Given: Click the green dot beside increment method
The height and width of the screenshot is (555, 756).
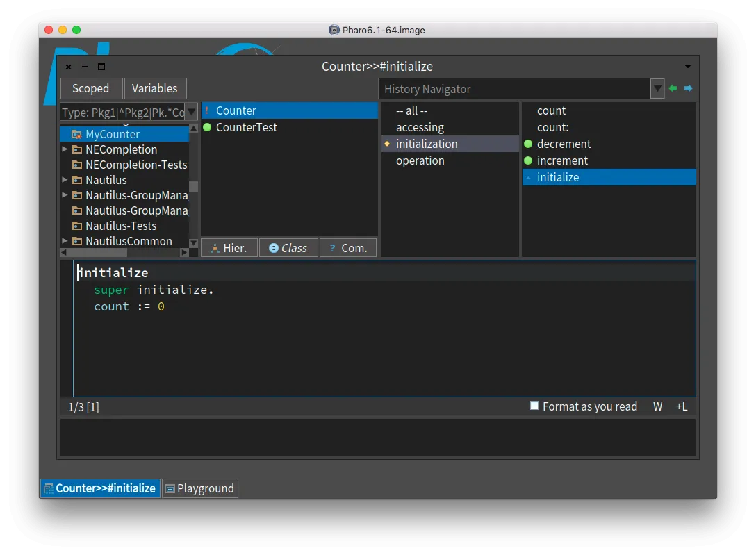Looking at the screenshot, I should tap(528, 160).
